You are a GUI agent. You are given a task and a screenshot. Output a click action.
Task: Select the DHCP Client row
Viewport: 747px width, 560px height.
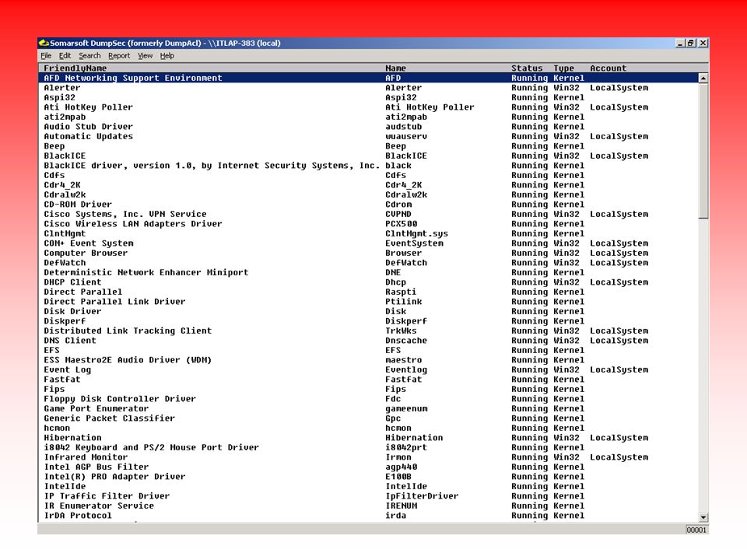click(368, 282)
